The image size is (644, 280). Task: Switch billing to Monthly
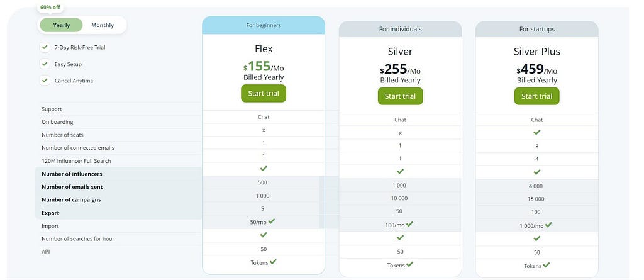pyautogui.click(x=103, y=25)
